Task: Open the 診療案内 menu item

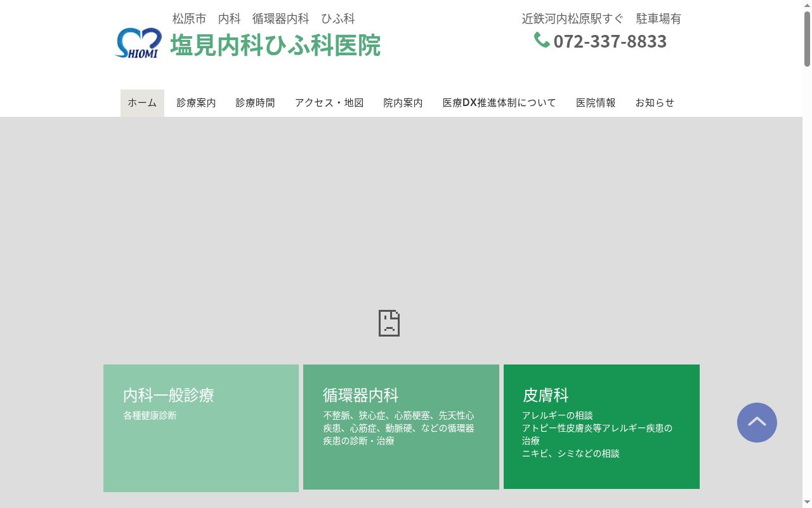Action: 196,103
